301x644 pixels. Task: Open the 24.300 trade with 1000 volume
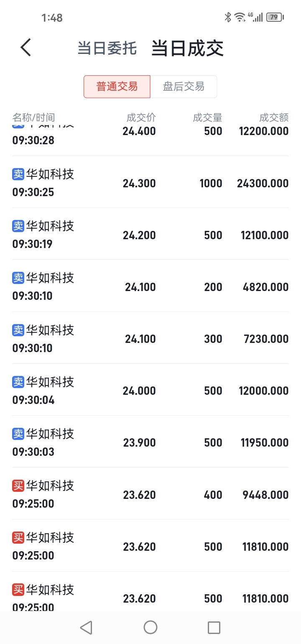tap(150, 182)
